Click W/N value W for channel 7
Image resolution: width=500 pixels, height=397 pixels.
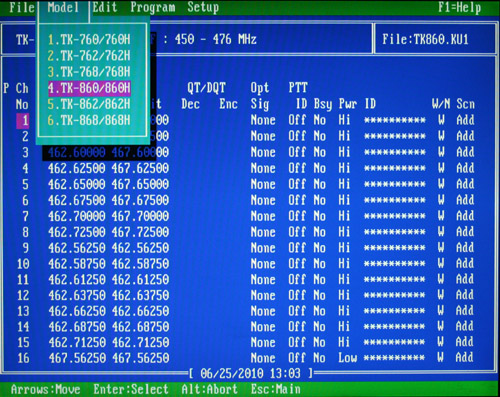click(441, 216)
